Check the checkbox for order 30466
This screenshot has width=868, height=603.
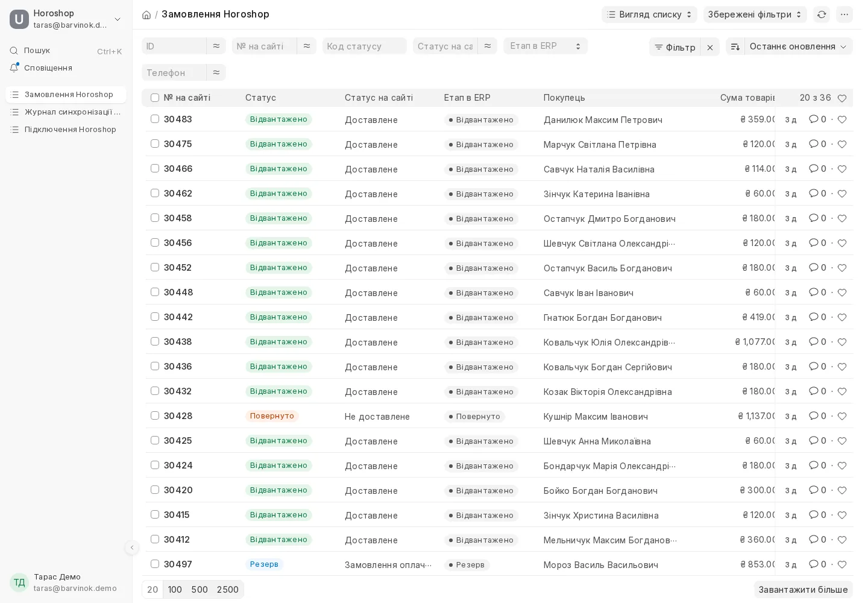[155, 168]
